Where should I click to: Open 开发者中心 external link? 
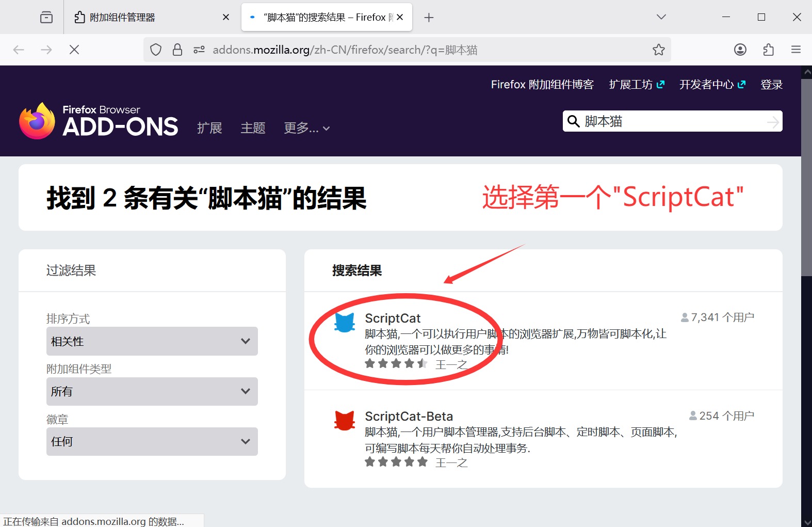(x=712, y=85)
